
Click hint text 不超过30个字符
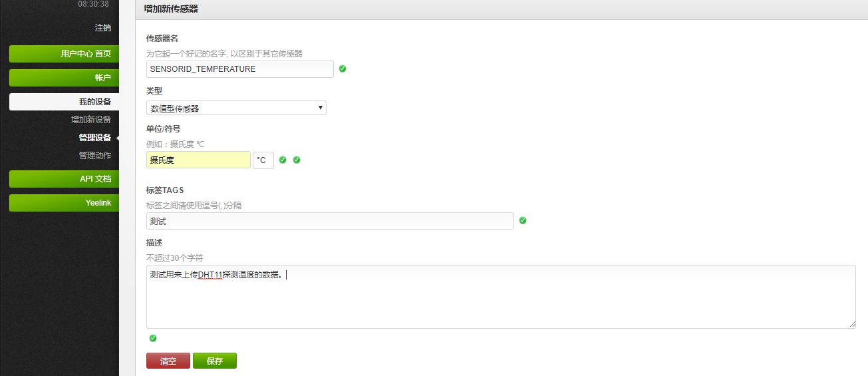[175, 258]
